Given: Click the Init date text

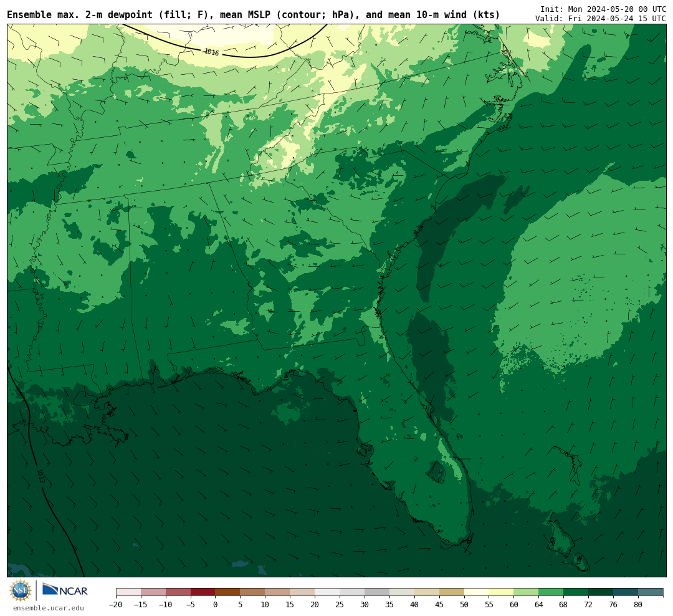Looking at the screenshot, I should pos(603,9).
